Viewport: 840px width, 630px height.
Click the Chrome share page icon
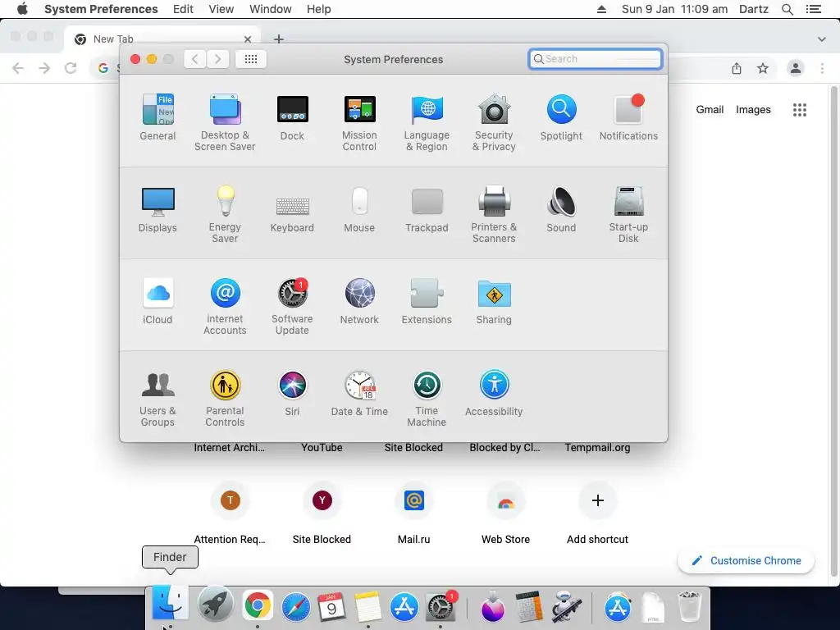(x=737, y=68)
